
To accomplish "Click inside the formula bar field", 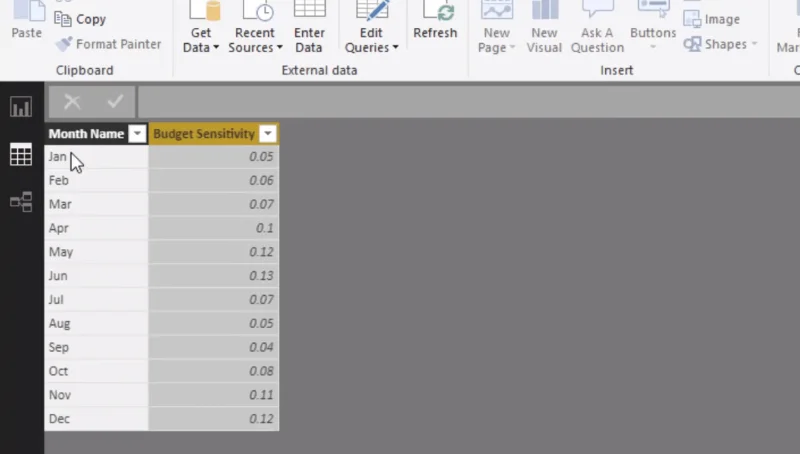I will coord(468,102).
